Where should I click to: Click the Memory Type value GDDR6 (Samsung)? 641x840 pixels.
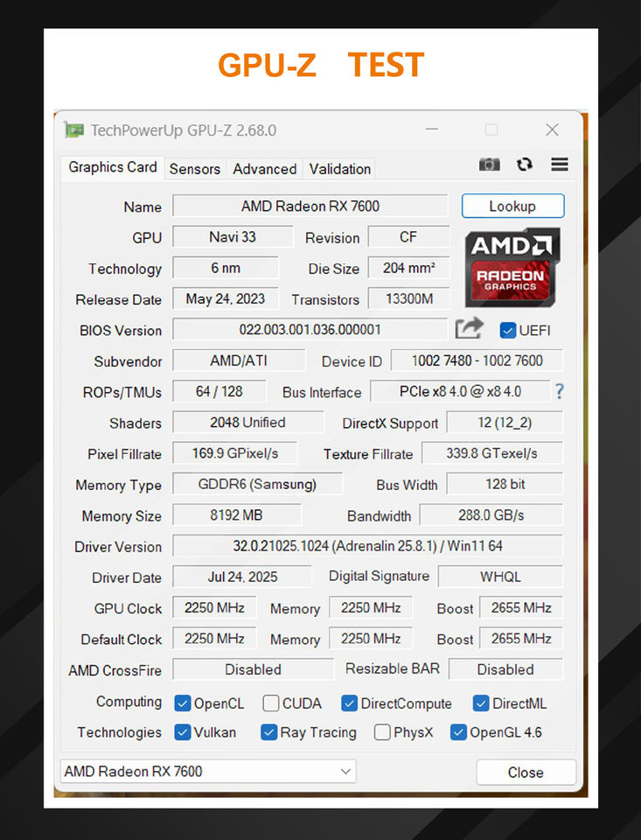[257, 484]
